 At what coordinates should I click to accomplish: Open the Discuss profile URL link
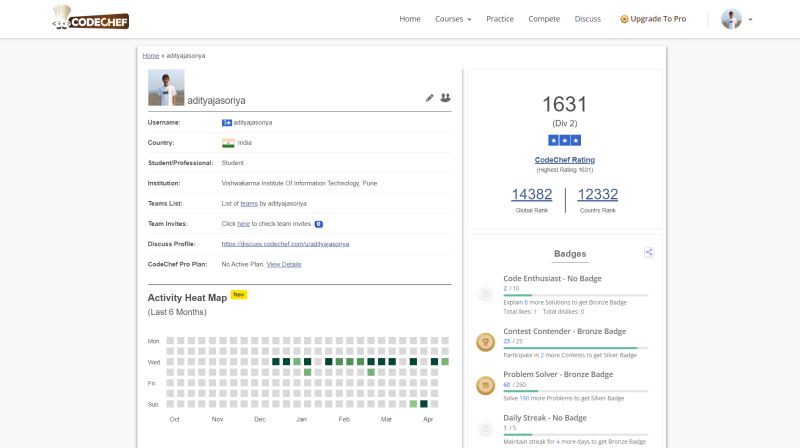[285, 244]
